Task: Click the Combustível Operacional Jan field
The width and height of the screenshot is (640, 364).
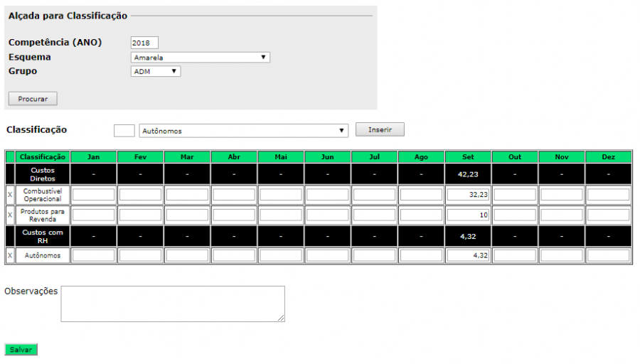Action: coord(93,195)
